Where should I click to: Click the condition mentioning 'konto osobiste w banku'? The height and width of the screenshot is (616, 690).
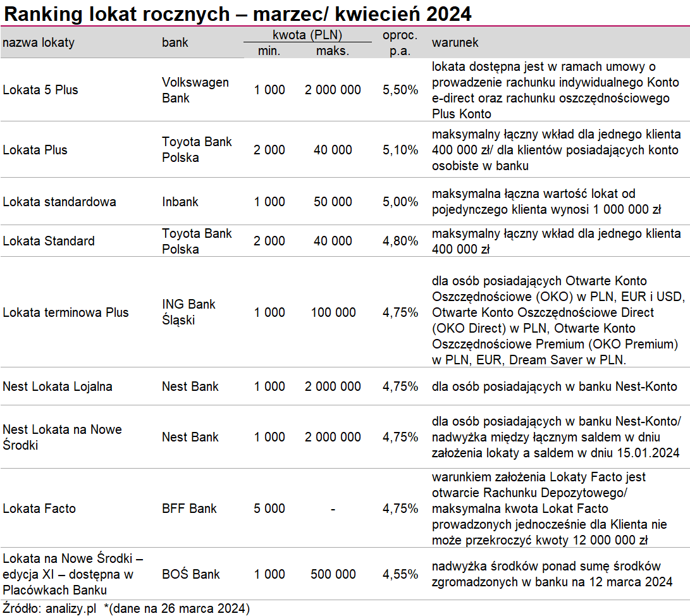click(556, 150)
